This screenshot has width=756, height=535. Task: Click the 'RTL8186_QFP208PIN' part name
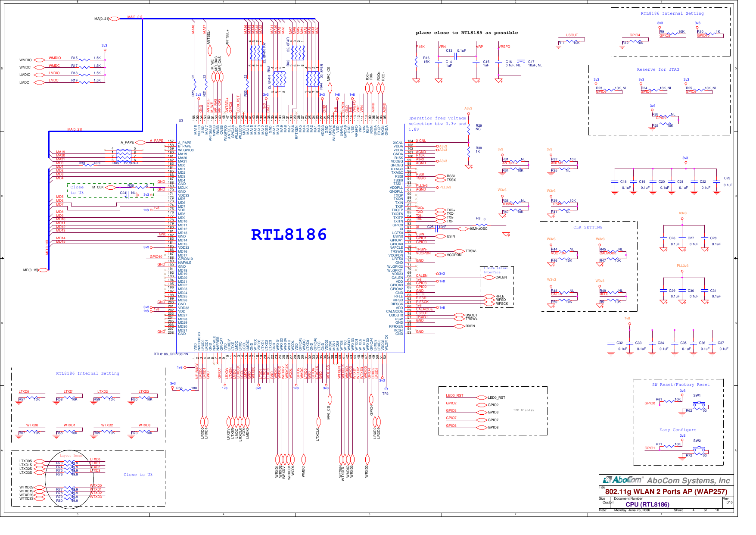pyautogui.click(x=171, y=354)
